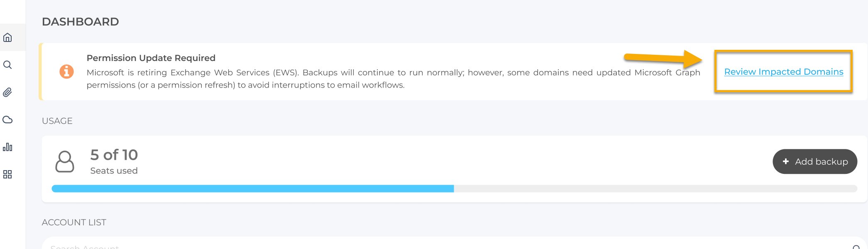This screenshot has width=868, height=249.
Task: Click the ACCOUNT LIST section label
Action: click(x=74, y=222)
